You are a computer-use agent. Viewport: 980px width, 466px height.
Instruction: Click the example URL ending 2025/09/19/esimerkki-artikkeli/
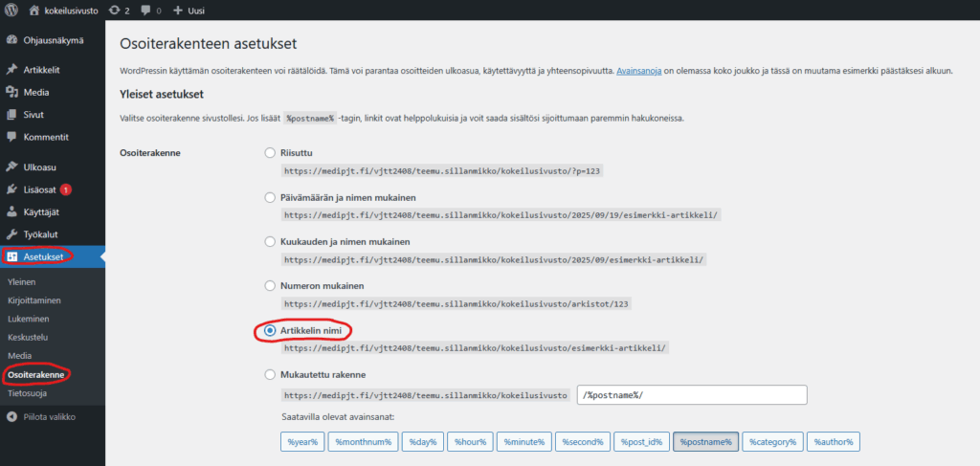coord(501,215)
